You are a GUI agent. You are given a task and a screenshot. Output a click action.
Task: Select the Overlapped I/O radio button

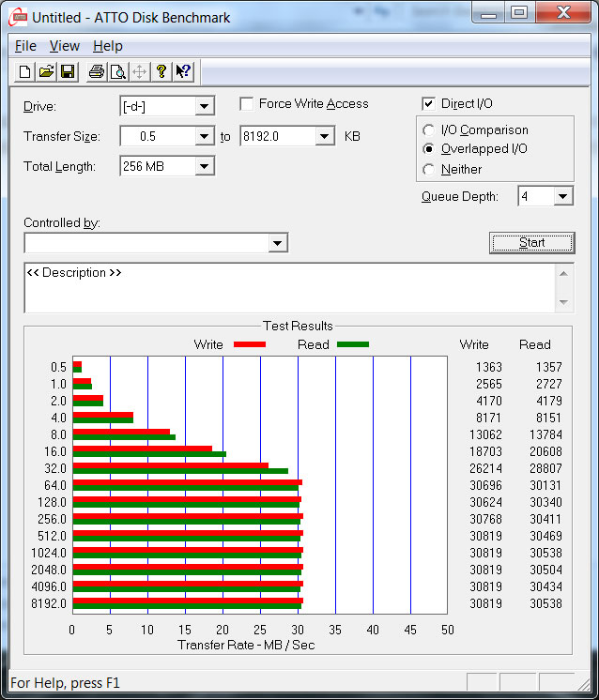coord(428,148)
